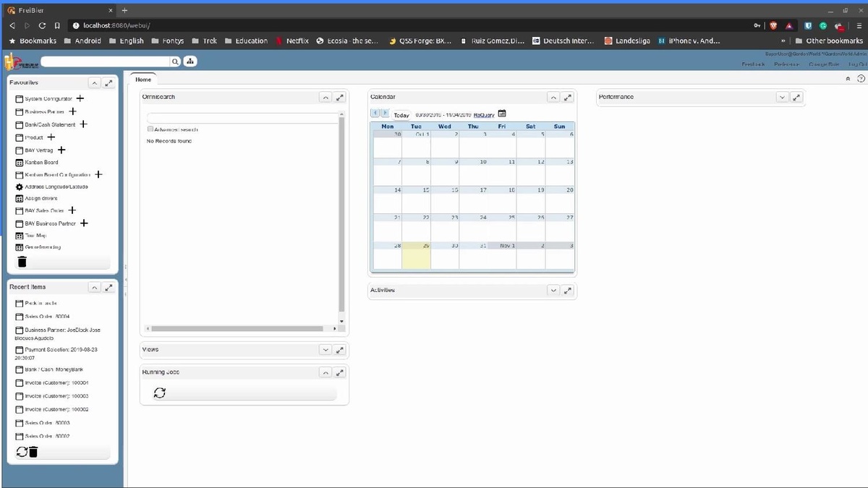Image resolution: width=868 pixels, height=488 pixels.
Task: Click the menu tree icon beside the search box
Action: pos(190,62)
